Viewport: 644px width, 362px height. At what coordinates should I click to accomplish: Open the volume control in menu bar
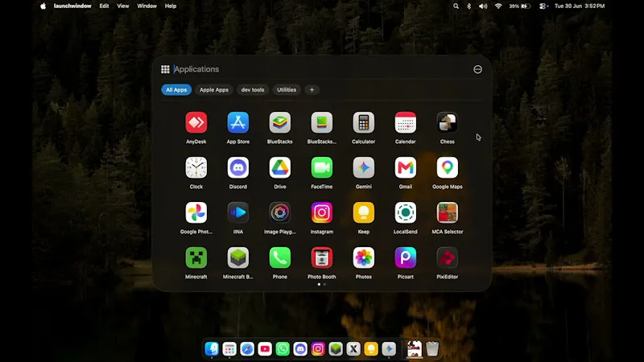click(x=483, y=6)
